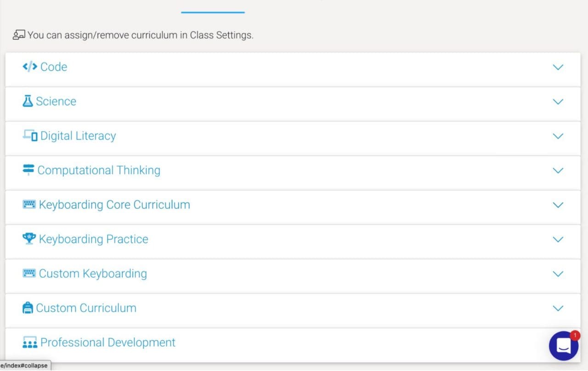Select the Keyboarding Practice trophy icon
588x371 pixels.
pyautogui.click(x=29, y=238)
